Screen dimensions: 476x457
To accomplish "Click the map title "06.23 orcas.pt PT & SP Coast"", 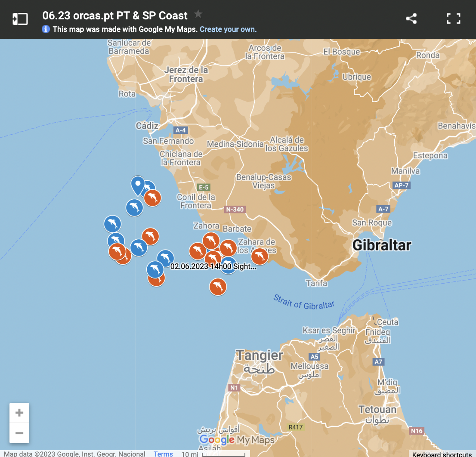I will (x=115, y=15).
